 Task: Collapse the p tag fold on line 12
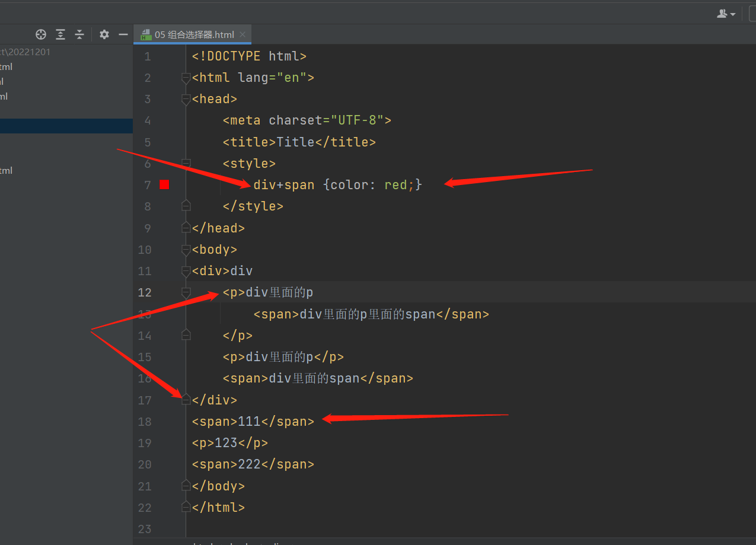point(186,292)
